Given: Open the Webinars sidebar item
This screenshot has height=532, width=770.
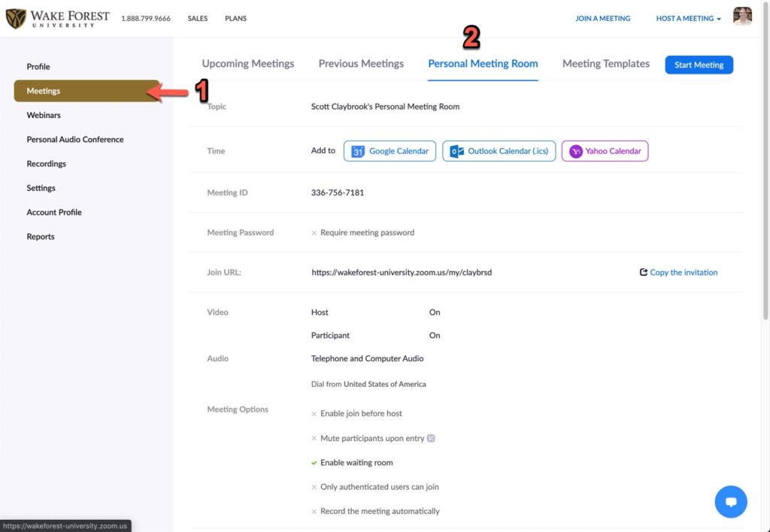Looking at the screenshot, I should tap(44, 115).
